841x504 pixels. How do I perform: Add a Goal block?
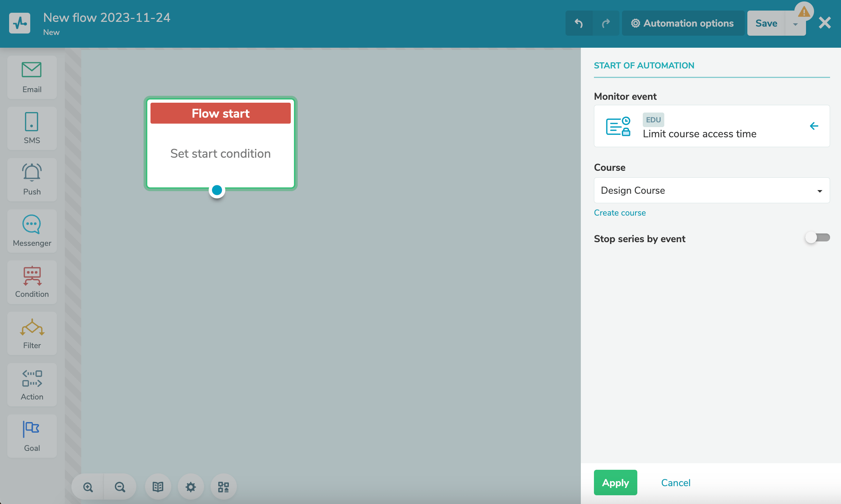click(32, 436)
